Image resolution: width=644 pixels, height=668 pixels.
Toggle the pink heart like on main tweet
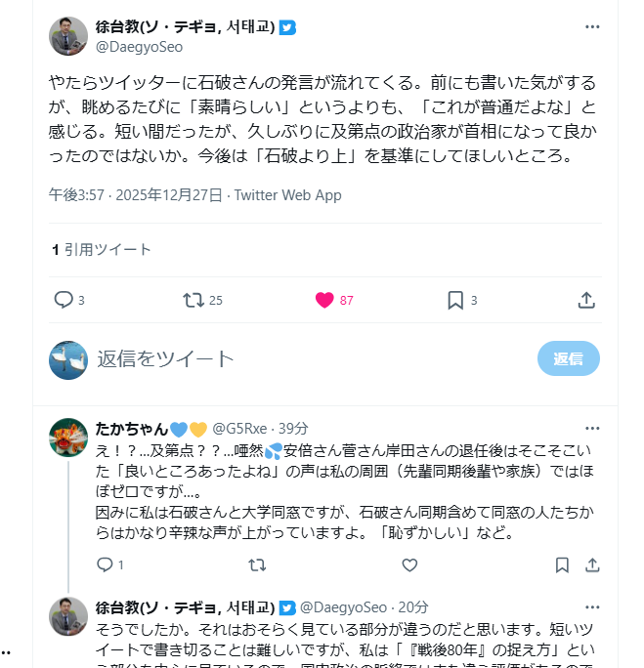[x=324, y=300]
